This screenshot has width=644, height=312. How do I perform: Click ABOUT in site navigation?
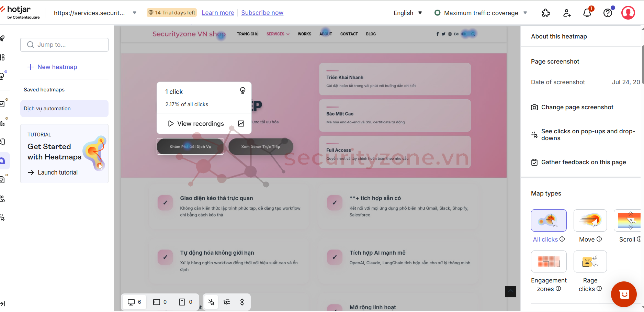(x=326, y=34)
